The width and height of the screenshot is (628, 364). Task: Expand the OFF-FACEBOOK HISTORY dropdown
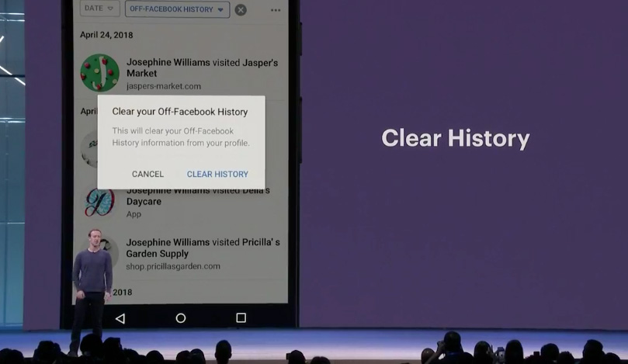point(177,10)
